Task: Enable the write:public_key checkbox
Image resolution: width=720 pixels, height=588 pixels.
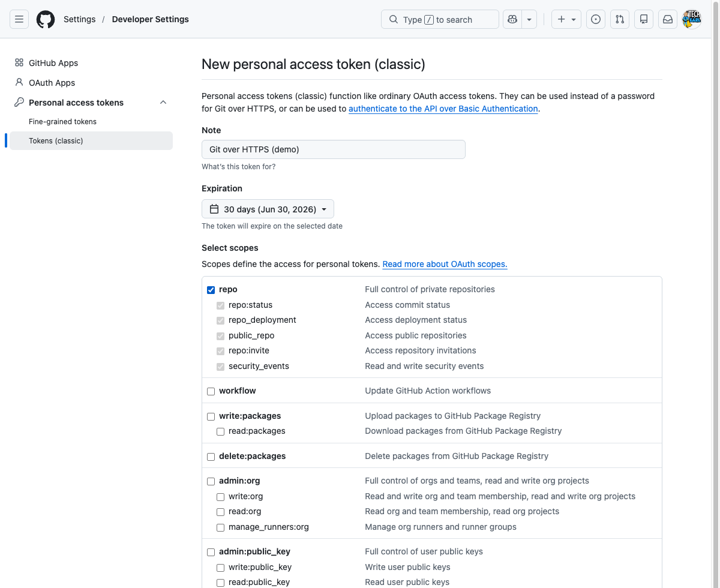Action: (x=220, y=568)
